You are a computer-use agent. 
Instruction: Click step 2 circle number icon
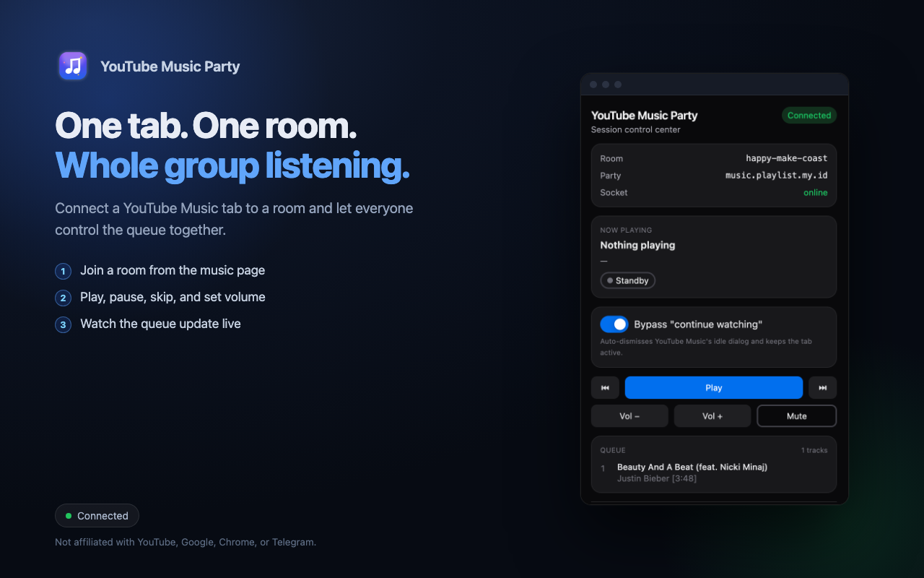tap(64, 298)
